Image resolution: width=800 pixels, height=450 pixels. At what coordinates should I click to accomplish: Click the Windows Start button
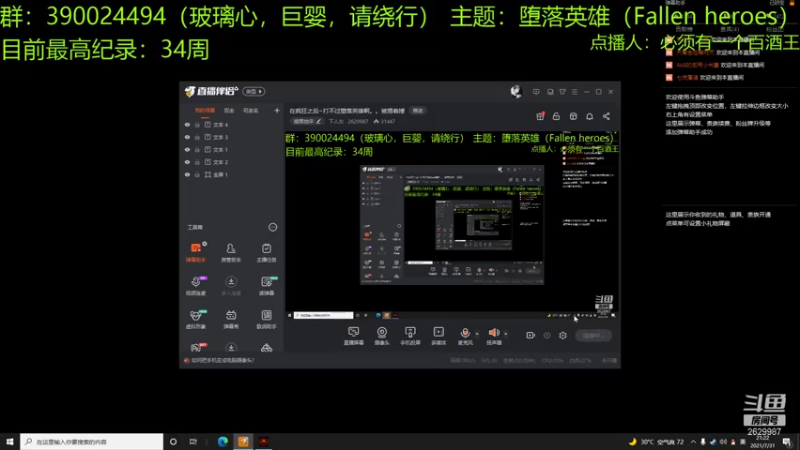pyautogui.click(x=10, y=442)
